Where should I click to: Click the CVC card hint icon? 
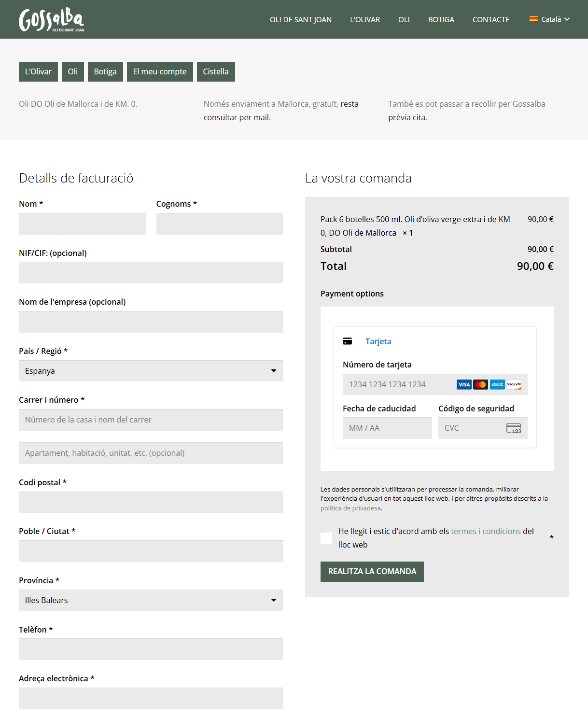pos(514,428)
